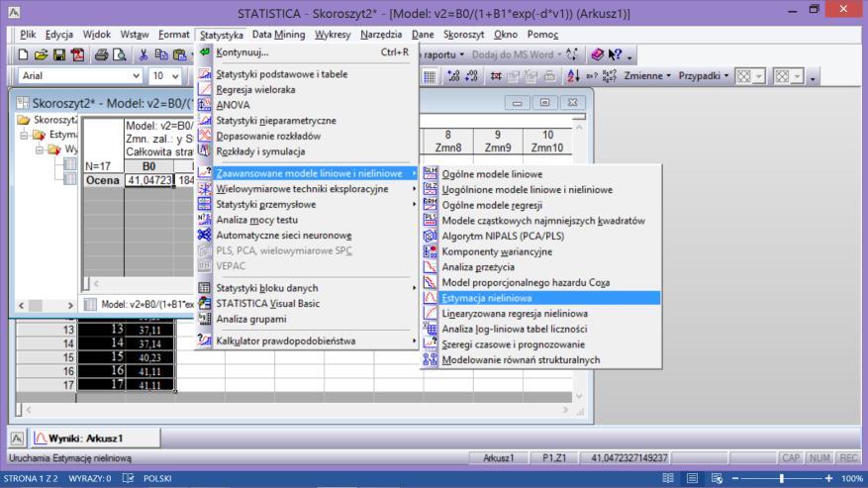The height and width of the screenshot is (488, 868).
Task: Activate the What's This help pointer
Action: point(615,54)
